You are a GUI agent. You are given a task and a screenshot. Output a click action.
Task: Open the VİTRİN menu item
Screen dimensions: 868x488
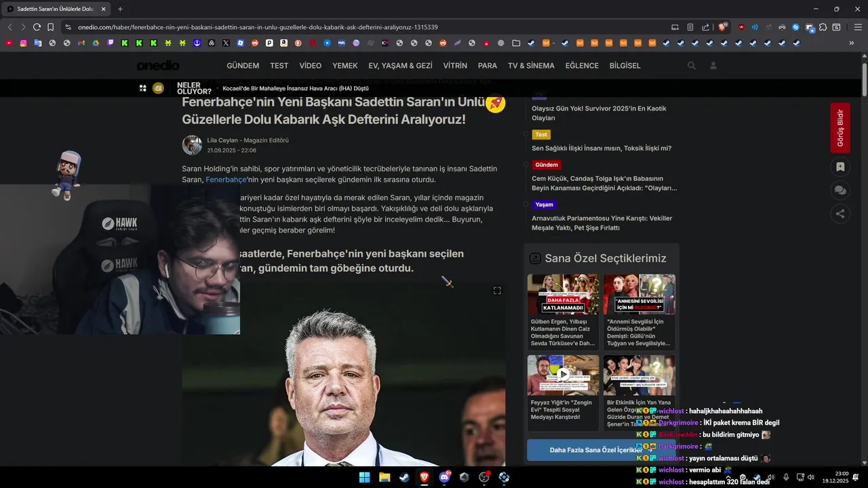coord(455,66)
